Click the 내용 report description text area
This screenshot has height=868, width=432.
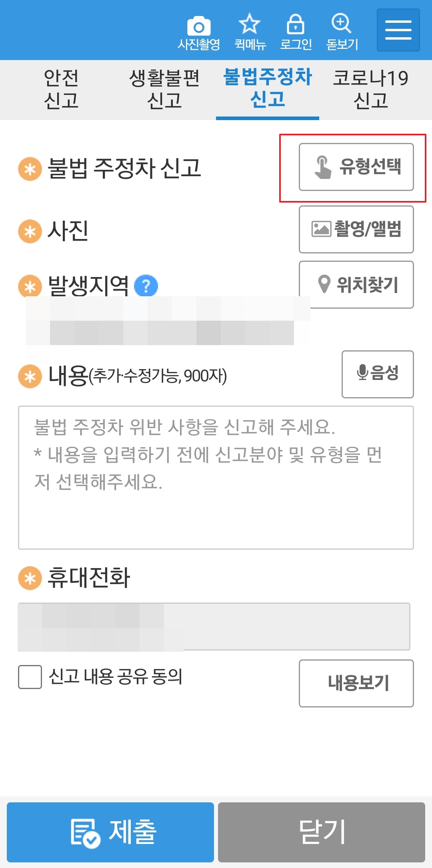point(216,476)
